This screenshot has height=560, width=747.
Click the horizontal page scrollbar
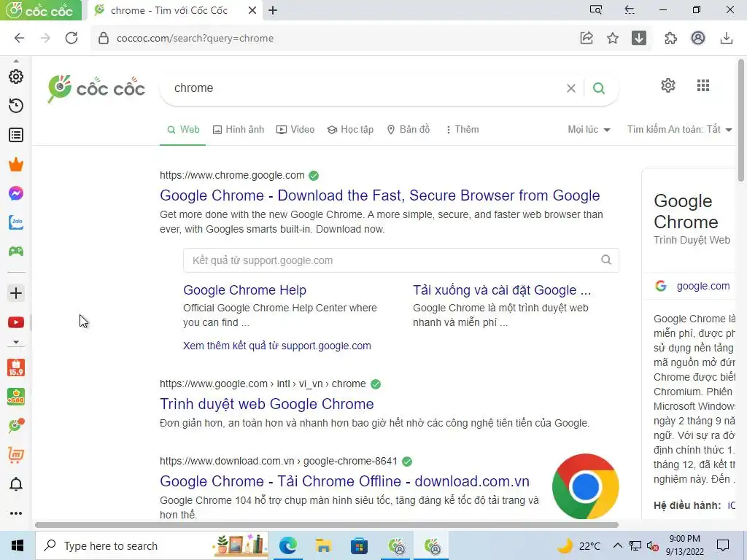(326, 525)
